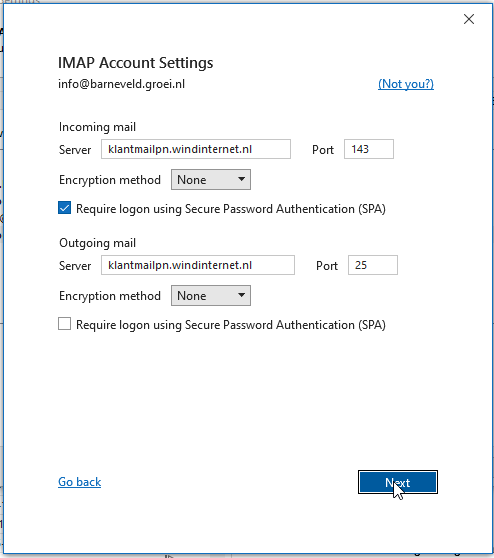Open the "Not you?" link
The height and width of the screenshot is (558, 494).
(x=406, y=84)
